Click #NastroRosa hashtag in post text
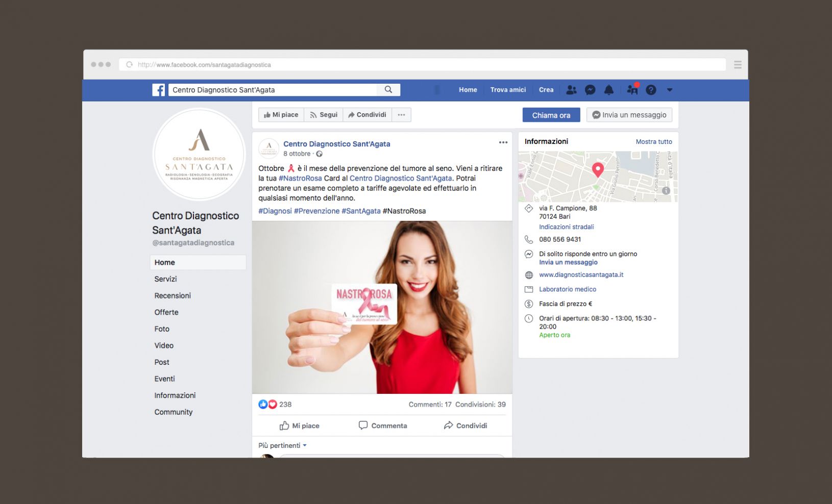The image size is (832, 504). 300,178
